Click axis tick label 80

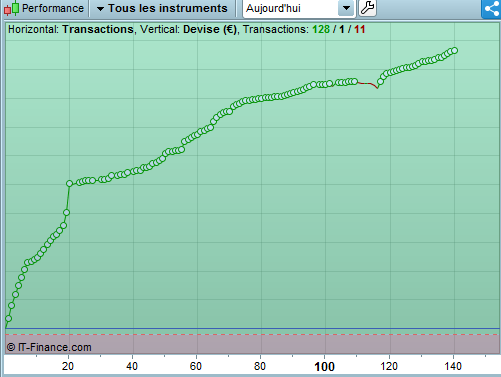point(260,366)
